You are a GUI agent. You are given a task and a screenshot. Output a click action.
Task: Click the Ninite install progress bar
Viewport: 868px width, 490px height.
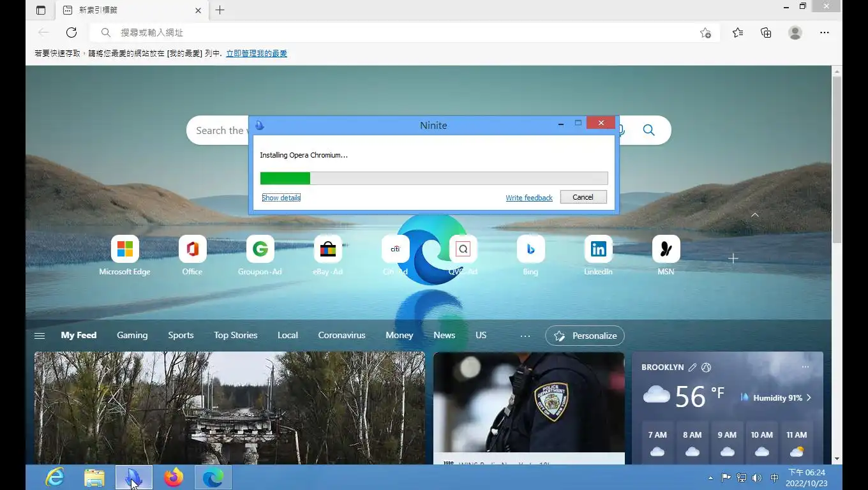click(434, 178)
